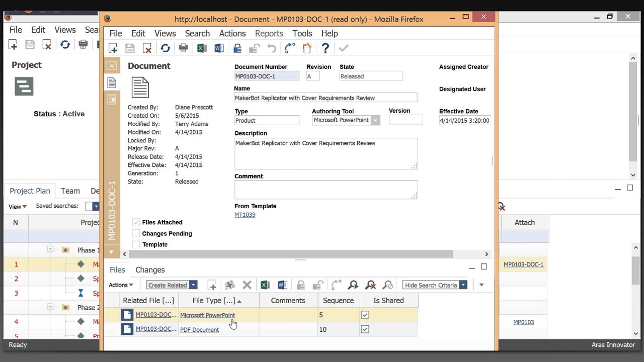Export the Files grid to Word

tap(282, 285)
